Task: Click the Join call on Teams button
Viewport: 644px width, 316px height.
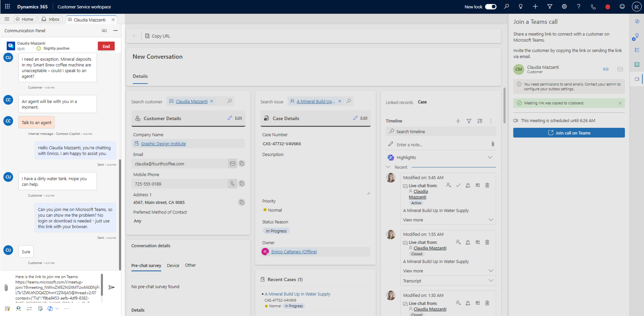Action: [569, 133]
